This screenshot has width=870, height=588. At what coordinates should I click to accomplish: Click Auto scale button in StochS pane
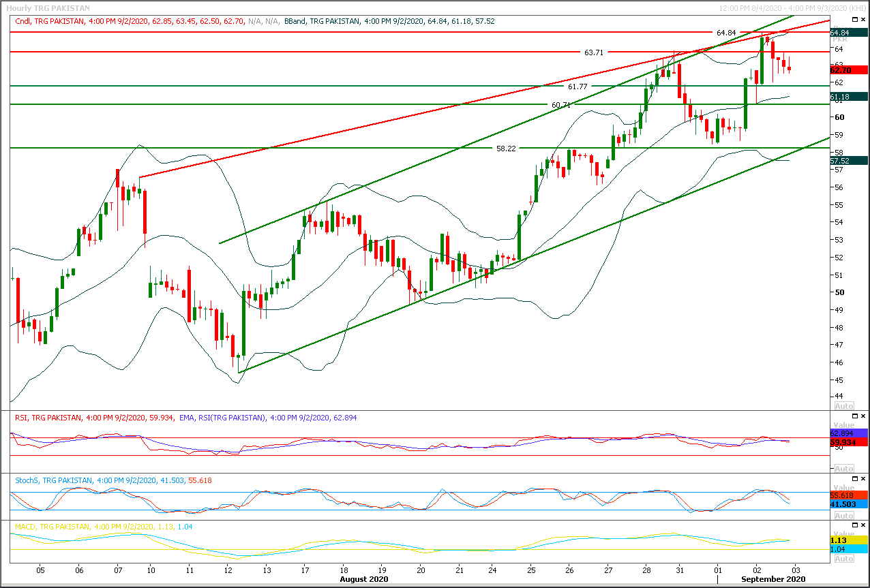point(843,516)
